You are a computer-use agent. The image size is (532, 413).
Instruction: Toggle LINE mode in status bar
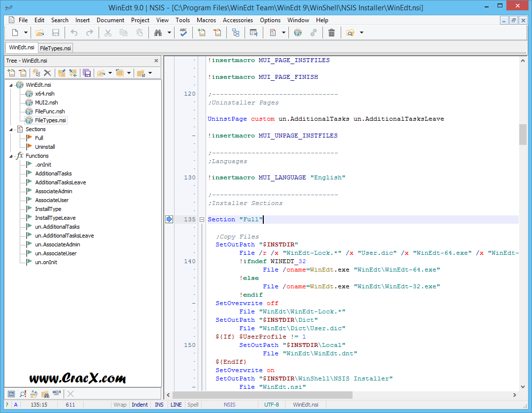[x=176, y=405]
